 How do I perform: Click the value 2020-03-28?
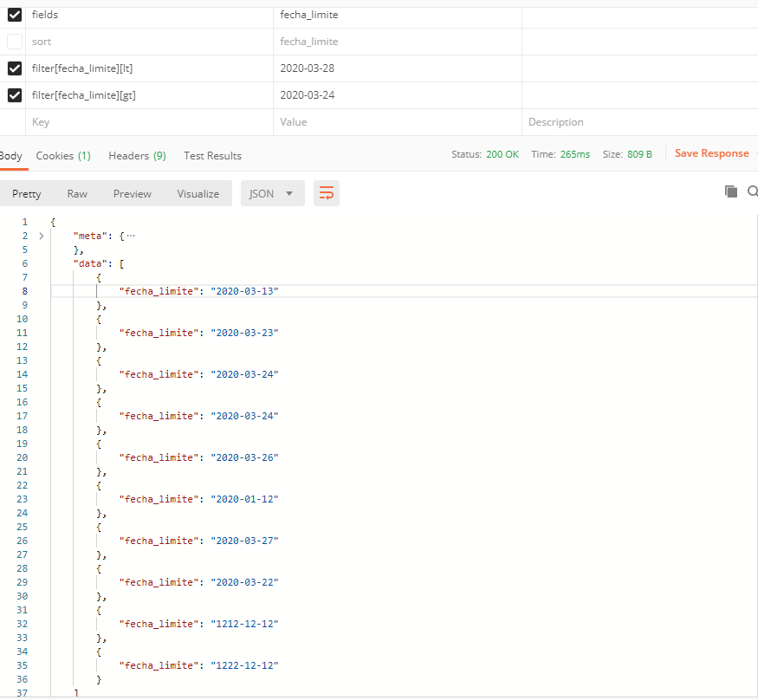pyautogui.click(x=308, y=68)
